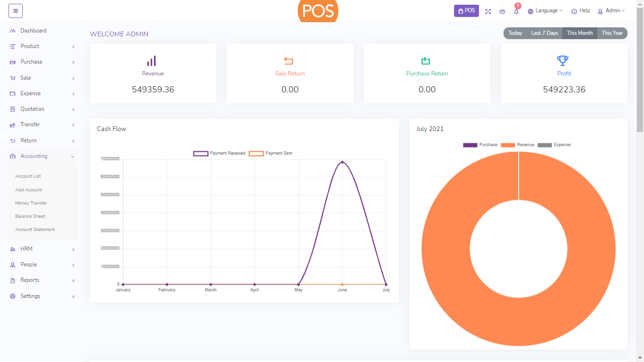
Task: Select the This Year tab
Action: tap(612, 33)
